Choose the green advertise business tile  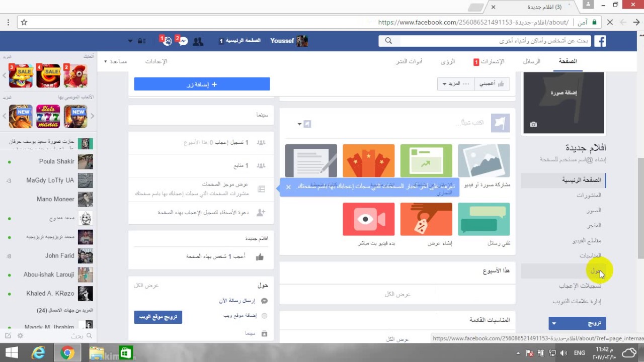(426, 161)
